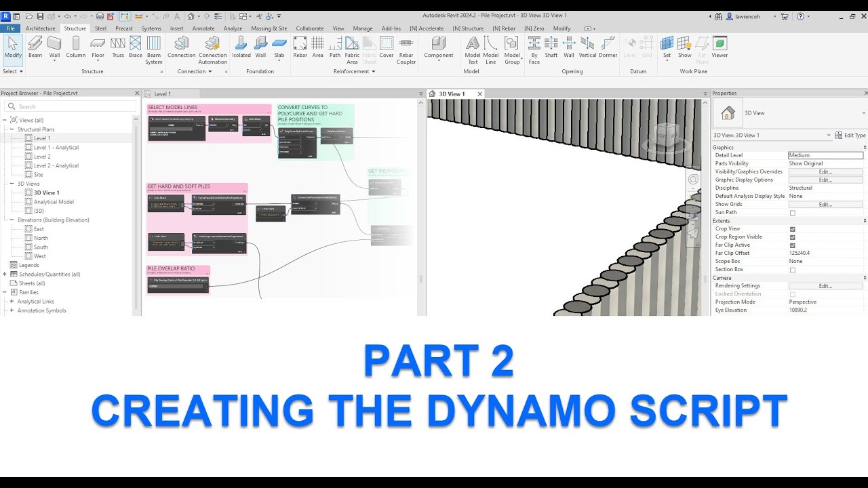Select the Truss tool

pyautogui.click(x=118, y=47)
